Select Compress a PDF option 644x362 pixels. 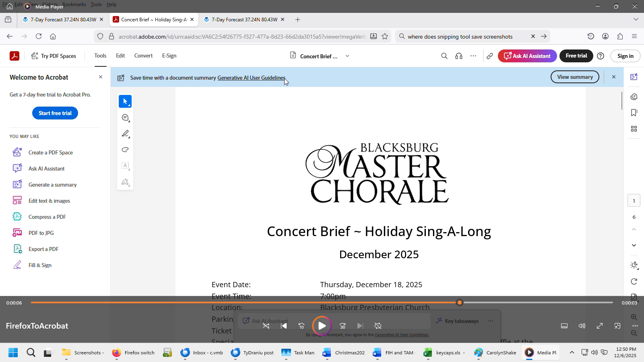pos(47,217)
